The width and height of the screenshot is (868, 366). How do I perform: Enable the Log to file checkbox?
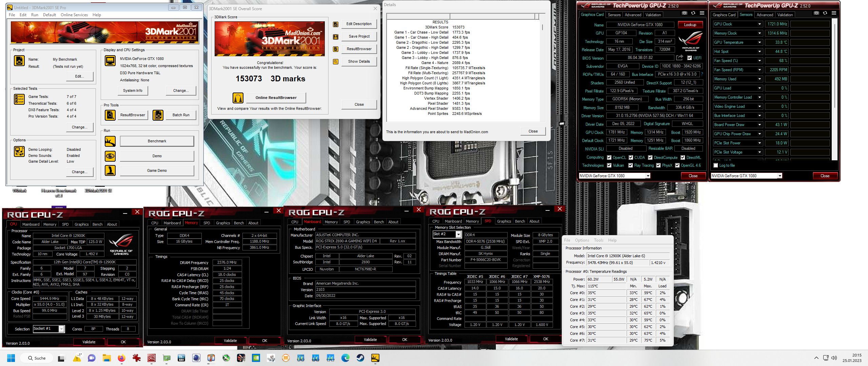coord(716,165)
